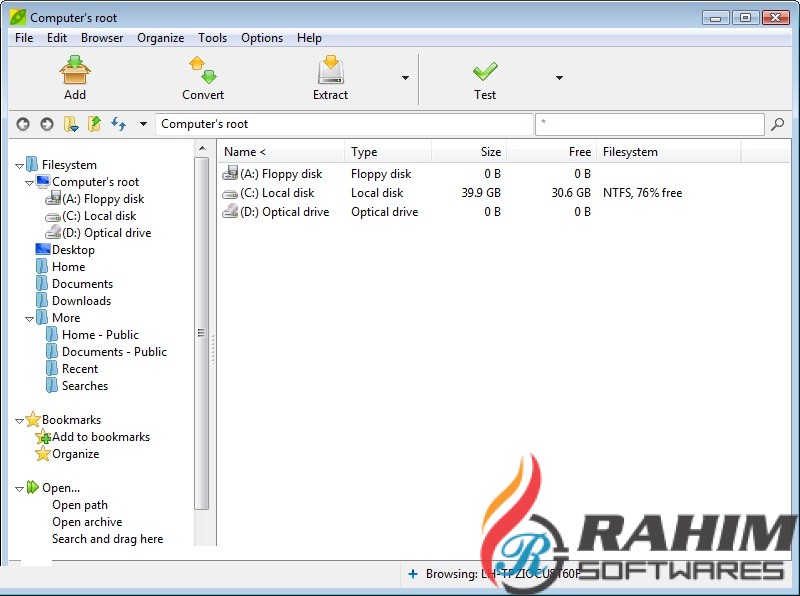Image resolution: width=800 pixels, height=596 pixels.
Task: Click Open archive in the sidebar
Action: click(x=87, y=522)
